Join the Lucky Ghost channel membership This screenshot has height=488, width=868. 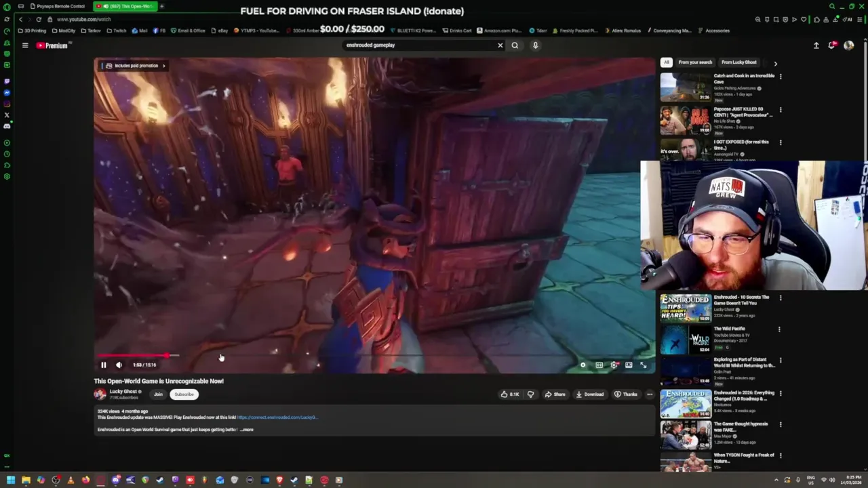tap(158, 394)
